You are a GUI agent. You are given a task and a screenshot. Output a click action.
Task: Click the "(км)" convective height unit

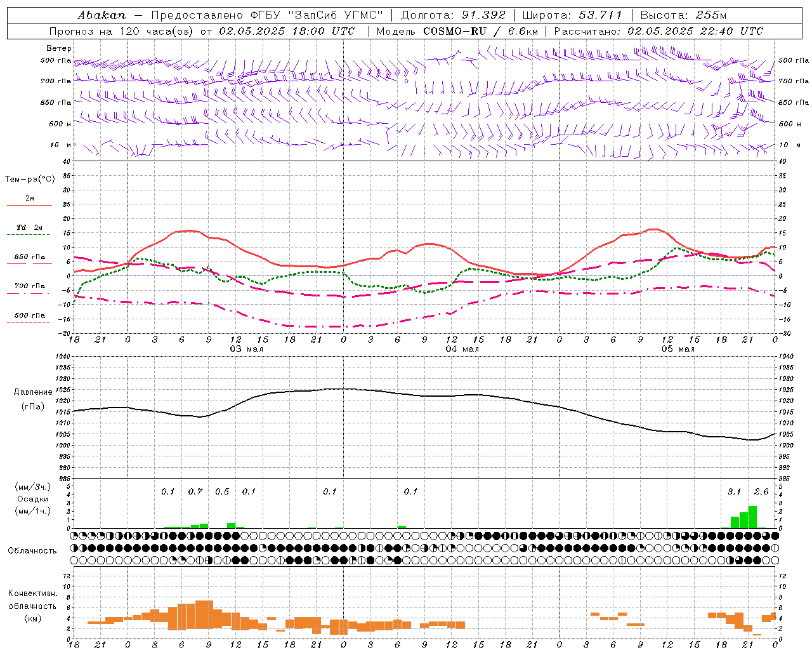[x=33, y=618]
